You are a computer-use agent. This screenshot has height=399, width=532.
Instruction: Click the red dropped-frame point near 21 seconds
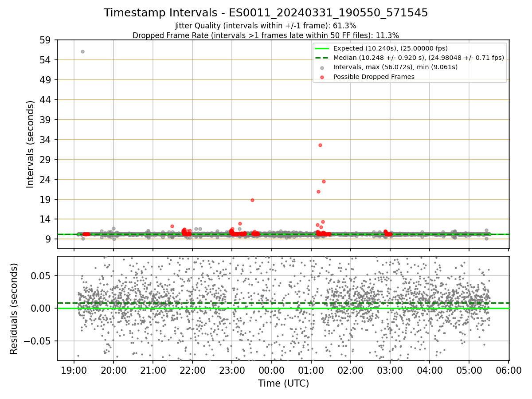pos(318,192)
